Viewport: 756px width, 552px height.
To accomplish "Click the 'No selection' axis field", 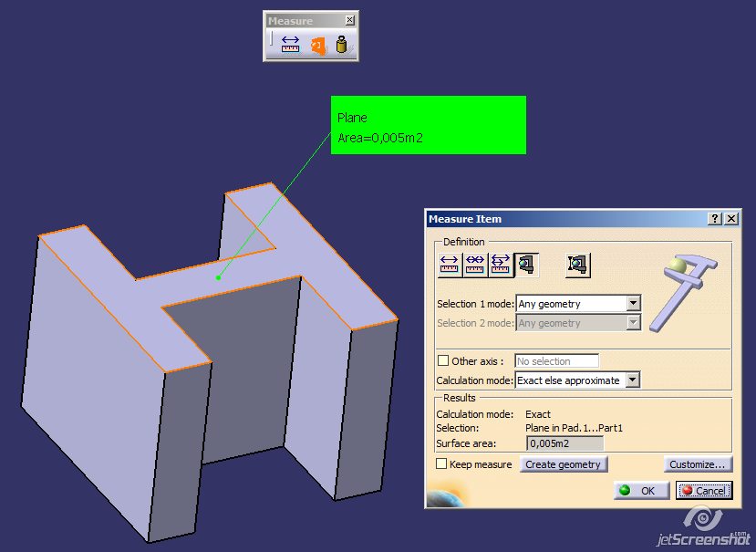I will click(557, 361).
